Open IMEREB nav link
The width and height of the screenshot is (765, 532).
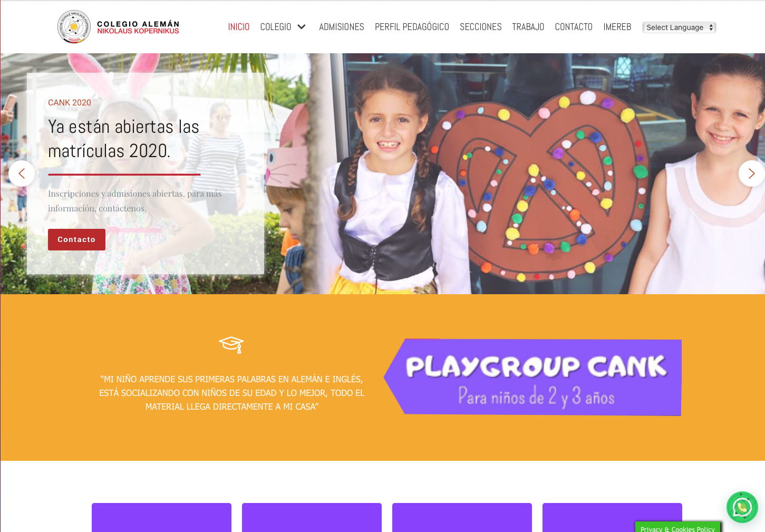[x=617, y=27]
